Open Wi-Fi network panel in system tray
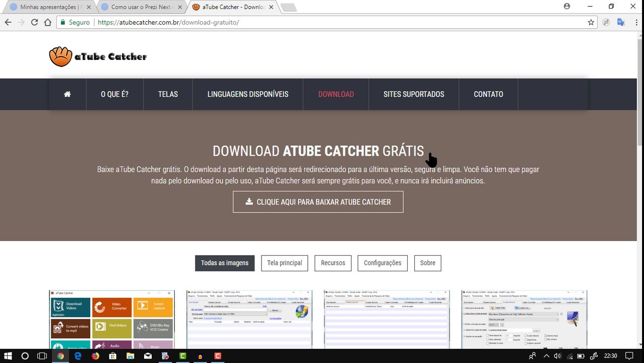This screenshot has width=644, height=363. pos(569,356)
